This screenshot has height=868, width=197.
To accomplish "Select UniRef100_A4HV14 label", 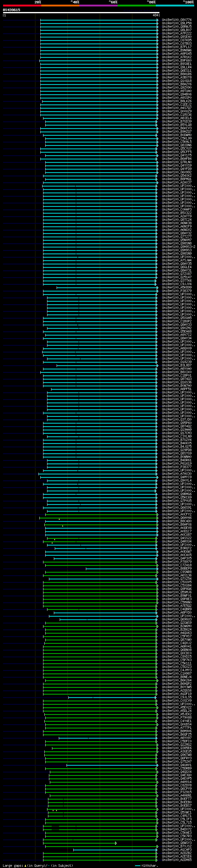I will 176,782.
